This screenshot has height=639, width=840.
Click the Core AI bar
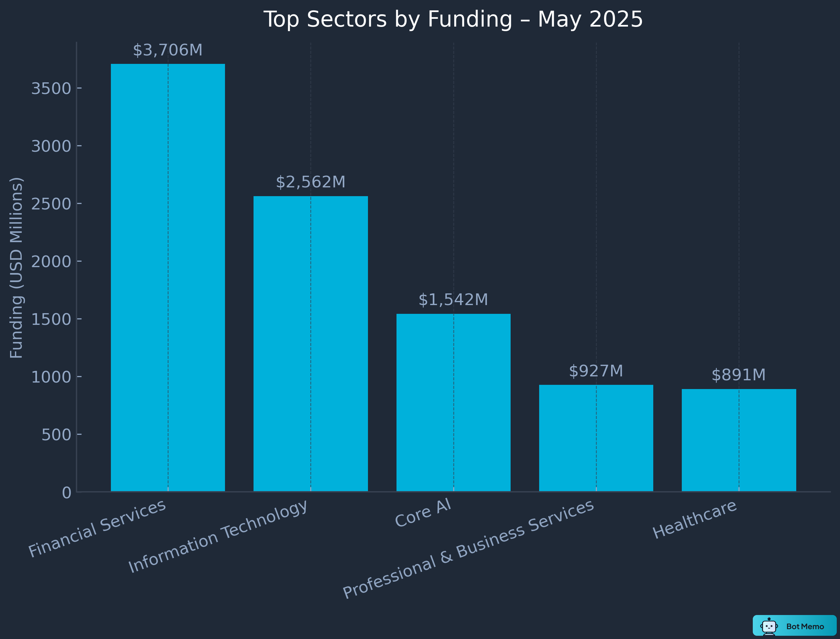453,402
